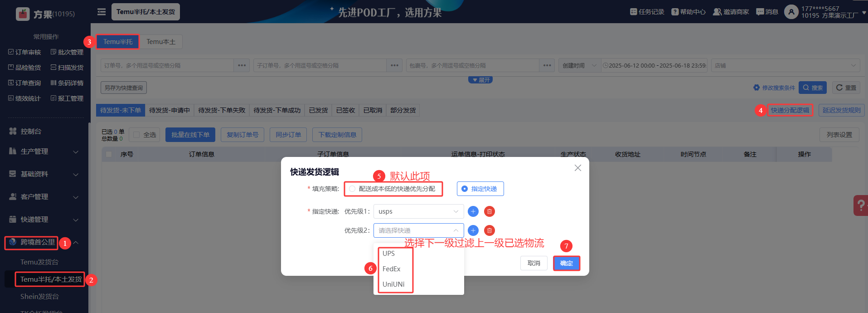The width and height of the screenshot is (868, 313).
Task: Open Temu发货台 in sidebar
Action: click(x=39, y=262)
